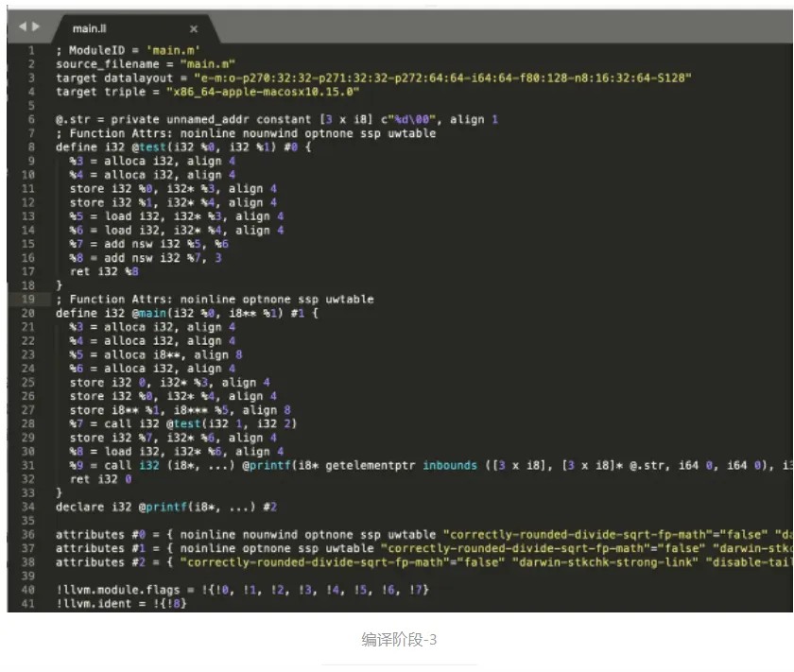This screenshot has width=794, height=672.
Task: Click the next tab right arrow
Action: tap(36, 26)
